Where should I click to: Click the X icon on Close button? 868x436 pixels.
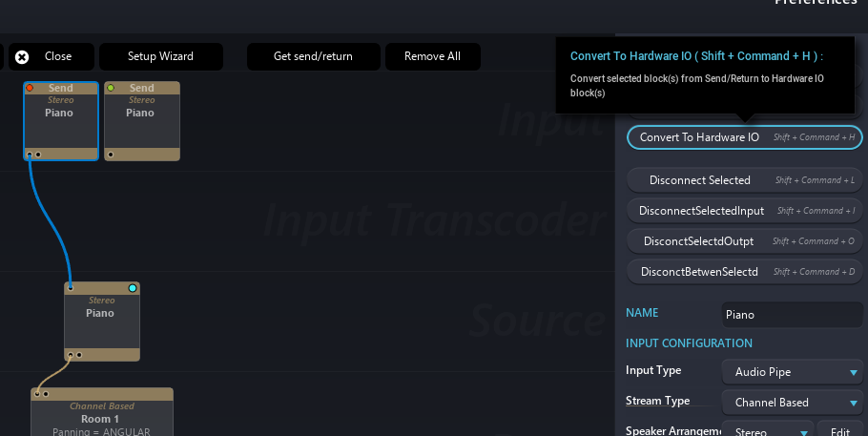pos(22,57)
